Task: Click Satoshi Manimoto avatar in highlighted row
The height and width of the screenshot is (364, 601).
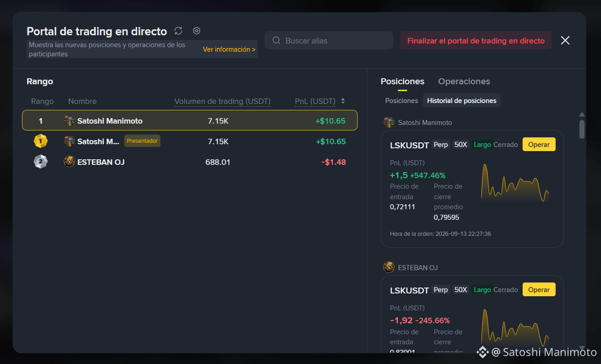Action: pos(69,121)
